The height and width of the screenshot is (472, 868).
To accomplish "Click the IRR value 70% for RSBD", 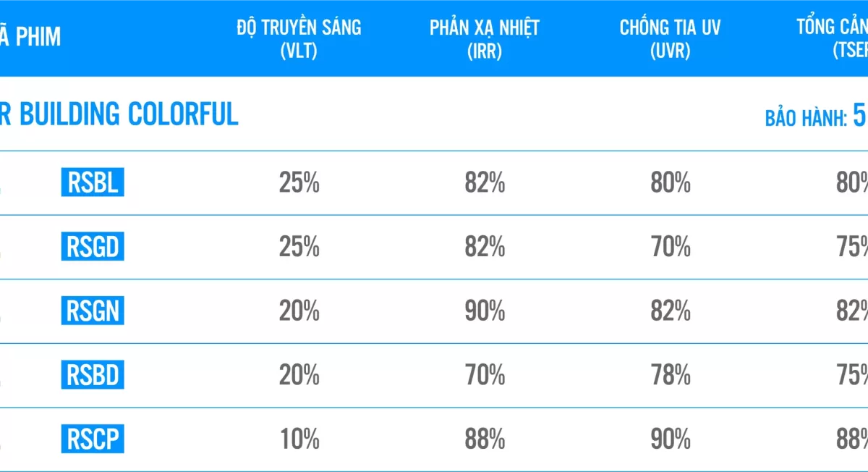I will (485, 375).
